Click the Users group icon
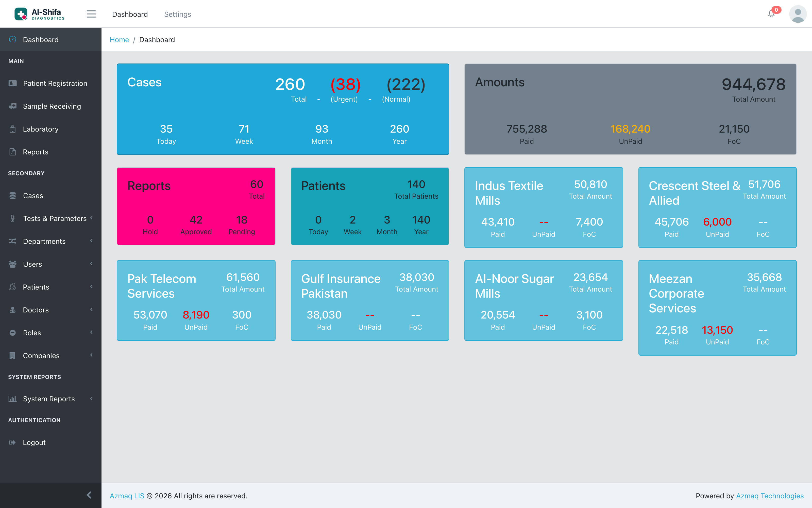 pos(12,264)
